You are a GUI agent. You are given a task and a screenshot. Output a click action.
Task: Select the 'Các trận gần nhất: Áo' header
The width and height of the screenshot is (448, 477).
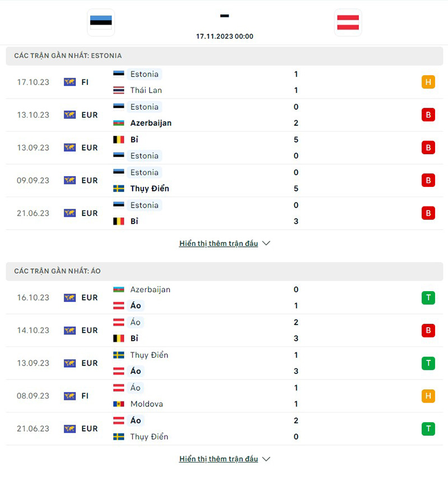coord(57,271)
